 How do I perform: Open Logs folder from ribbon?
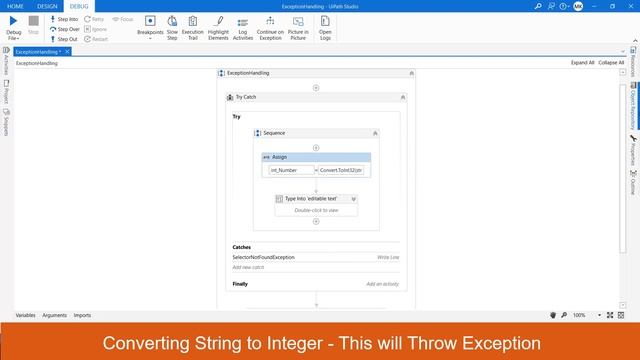[x=325, y=28]
